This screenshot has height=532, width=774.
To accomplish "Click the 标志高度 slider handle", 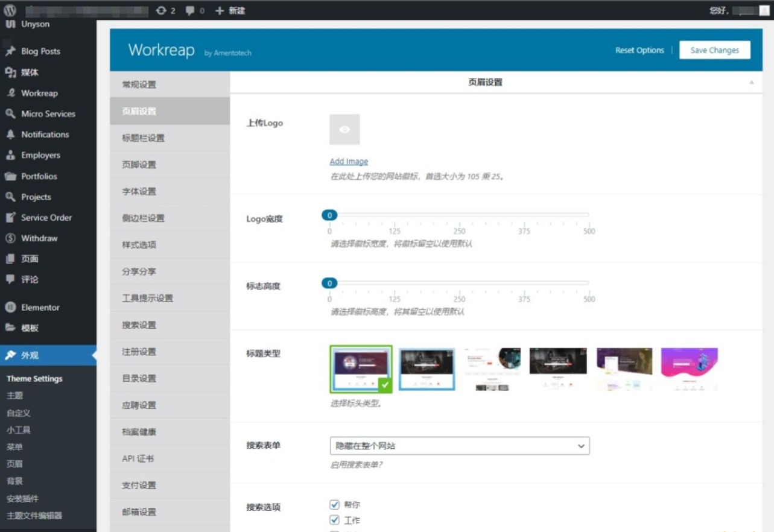I will [x=329, y=283].
